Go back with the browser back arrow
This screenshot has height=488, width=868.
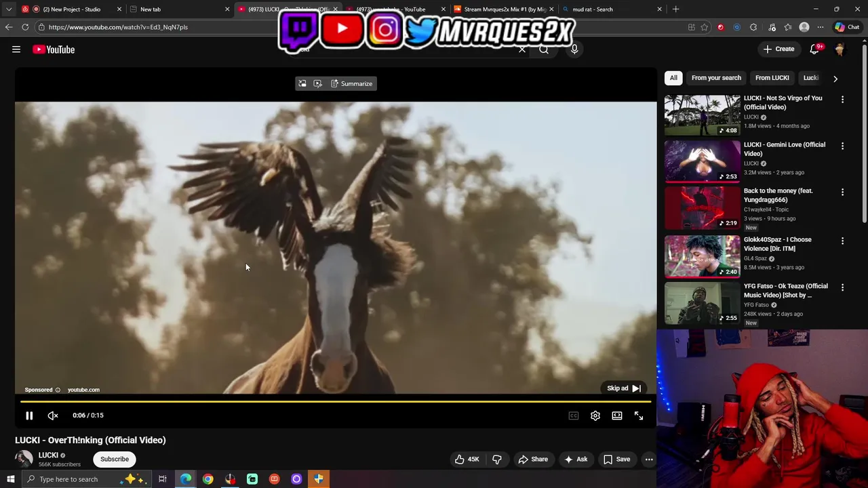(9, 27)
